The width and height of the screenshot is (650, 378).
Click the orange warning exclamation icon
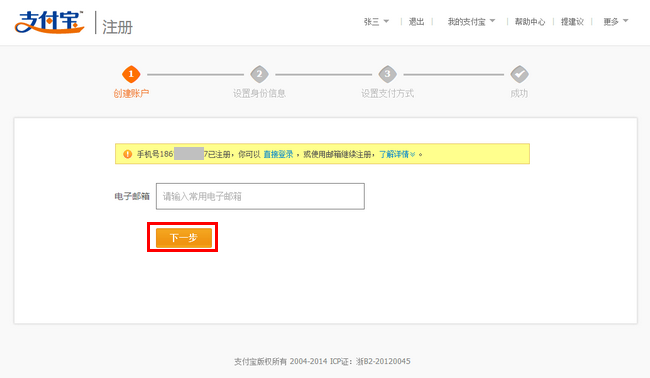[x=127, y=154]
